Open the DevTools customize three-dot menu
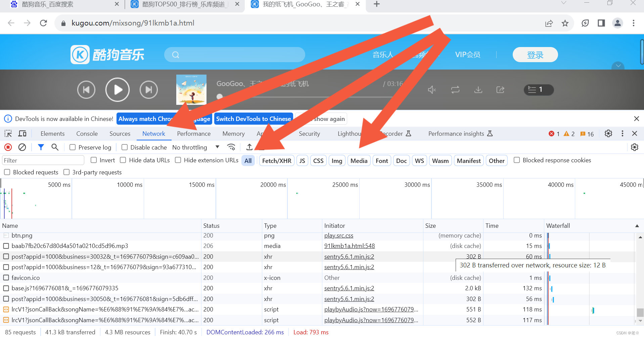This screenshot has width=644, height=338. [623, 134]
